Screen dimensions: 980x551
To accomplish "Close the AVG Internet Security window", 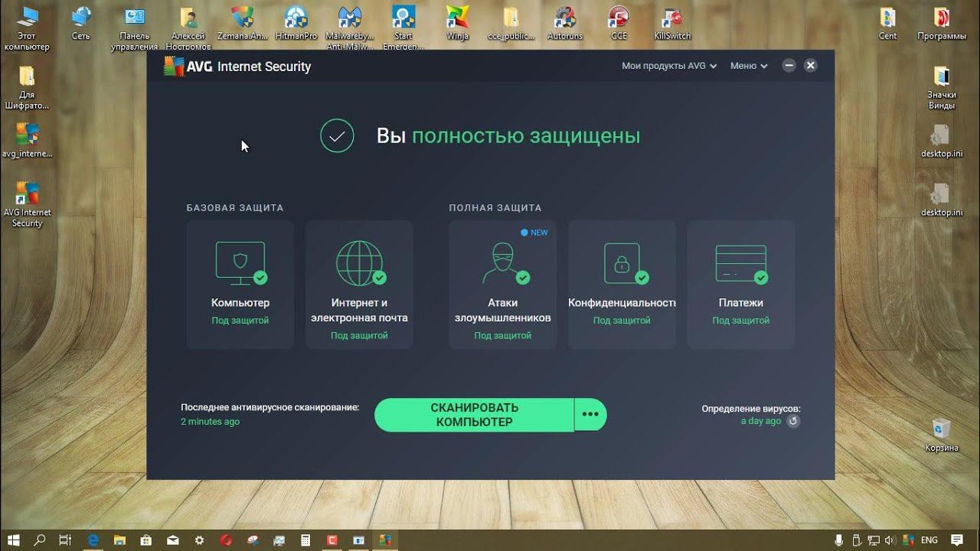I will click(811, 66).
